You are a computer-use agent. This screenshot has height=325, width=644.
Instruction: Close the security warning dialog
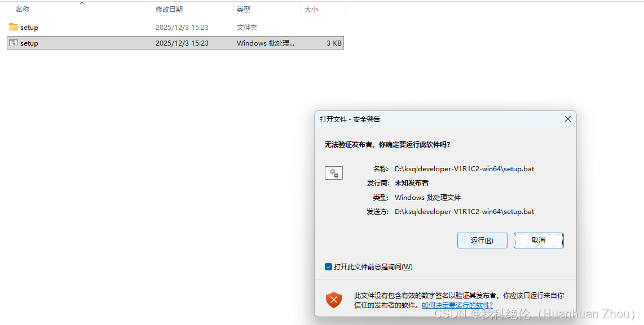pos(568,119)
